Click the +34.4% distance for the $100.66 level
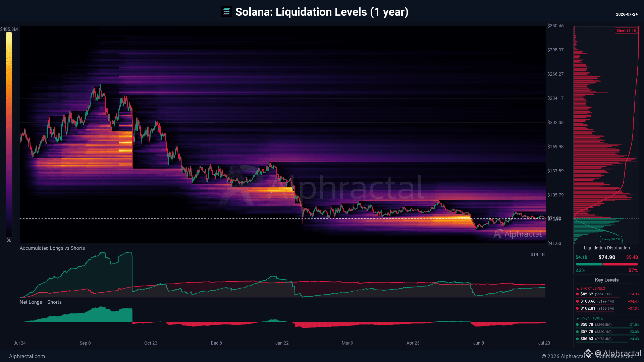The height and width of the screenshot is (362, 644). coord(634,301)
